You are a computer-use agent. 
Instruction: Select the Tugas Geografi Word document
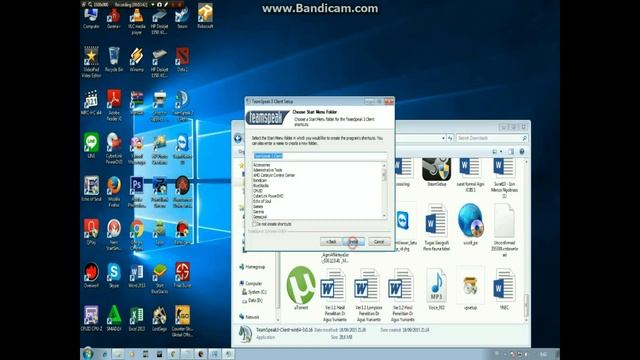(436, 227)
